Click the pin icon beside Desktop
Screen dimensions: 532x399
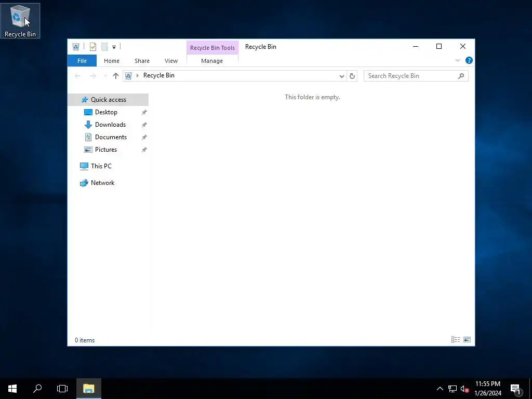tap(144, 112)
